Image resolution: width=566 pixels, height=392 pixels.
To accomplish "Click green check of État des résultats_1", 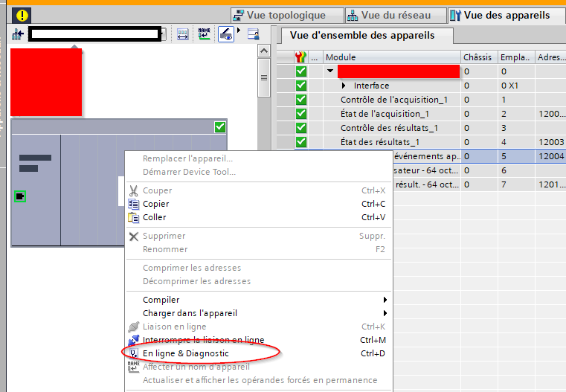I will [x=301, y=142].
